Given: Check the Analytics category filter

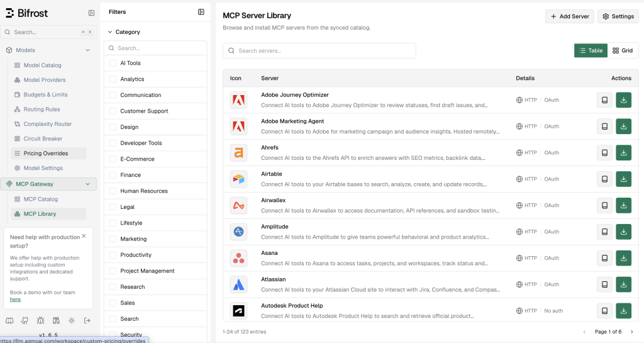Looking at the screenshot, I should (x=113, y=79).
